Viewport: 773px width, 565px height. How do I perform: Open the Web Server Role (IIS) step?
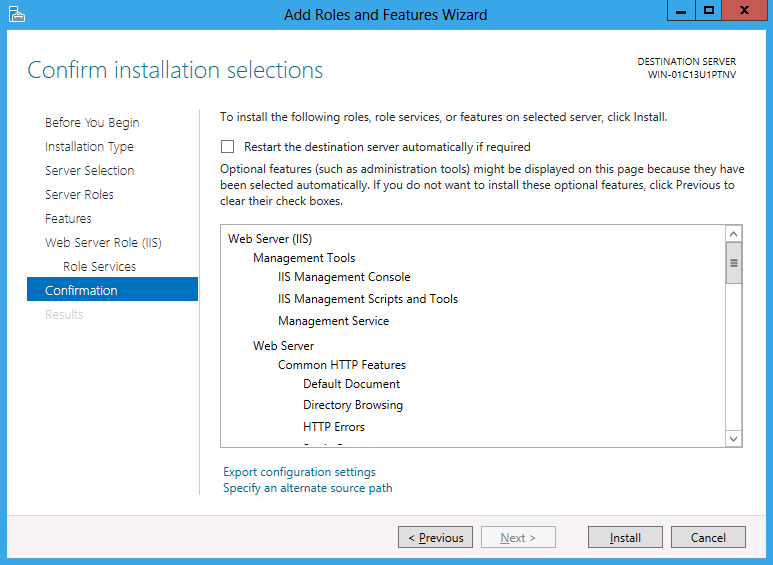tap(103, 243)
